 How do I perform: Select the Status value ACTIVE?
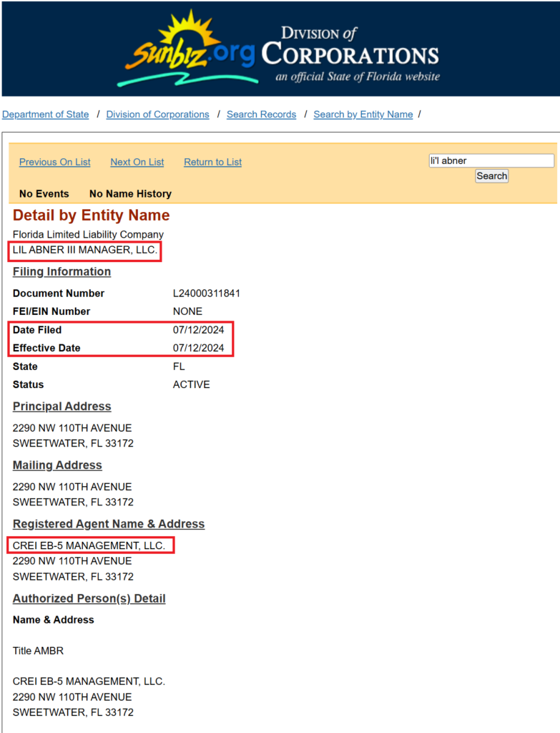192,384
